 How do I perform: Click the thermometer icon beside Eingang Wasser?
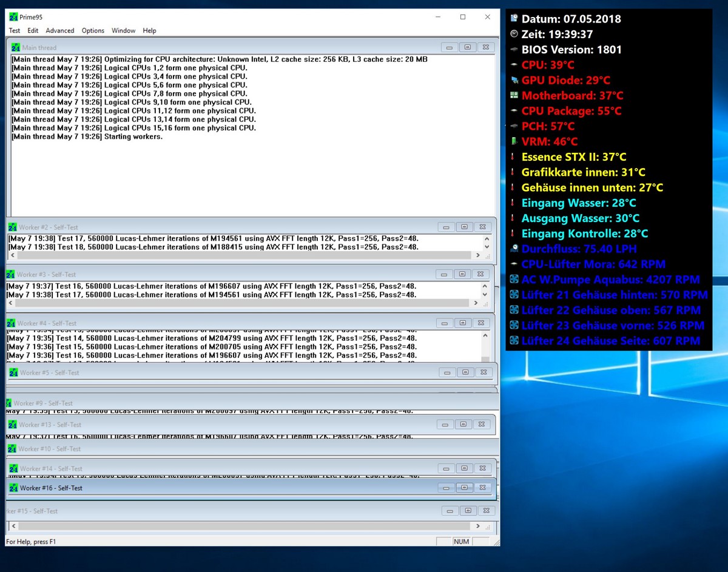(x=513, y=203)
